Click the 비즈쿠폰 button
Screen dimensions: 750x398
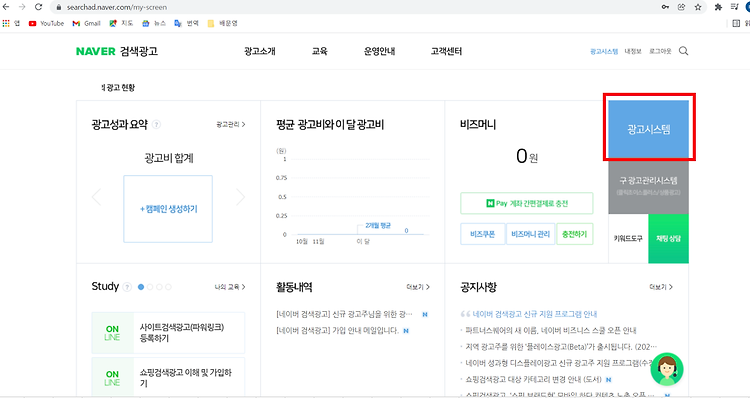click(x=483, y=234)
